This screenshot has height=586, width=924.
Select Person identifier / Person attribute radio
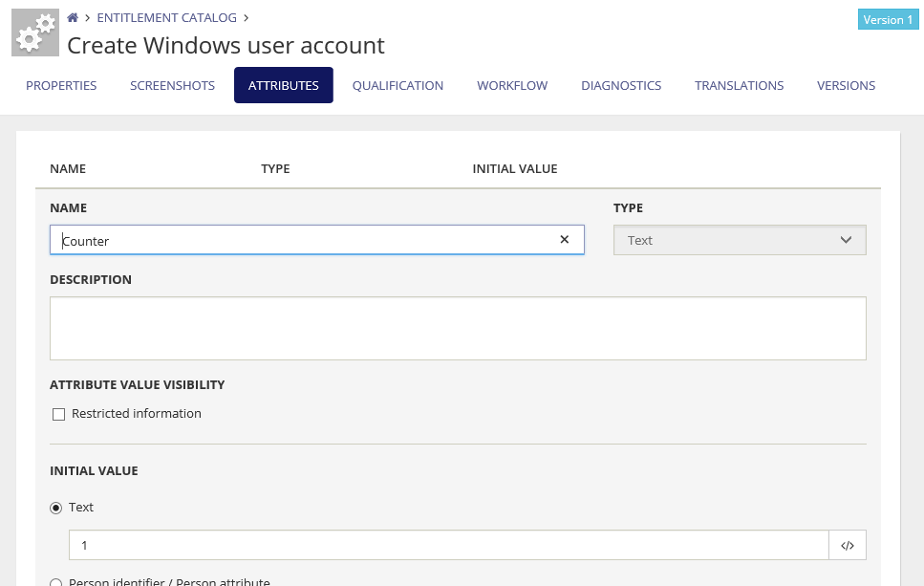pos(56,582)
